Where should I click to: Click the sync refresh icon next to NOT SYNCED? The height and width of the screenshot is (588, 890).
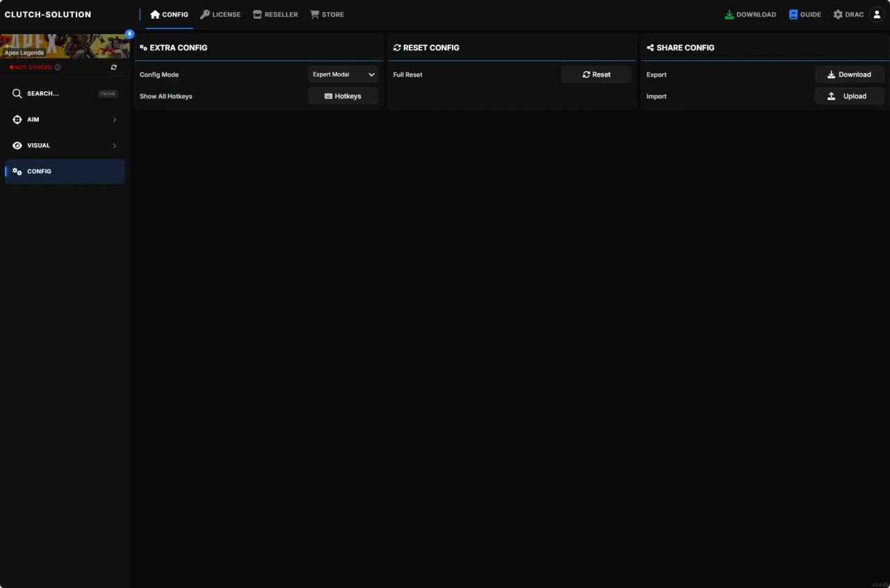pos(113,67)
